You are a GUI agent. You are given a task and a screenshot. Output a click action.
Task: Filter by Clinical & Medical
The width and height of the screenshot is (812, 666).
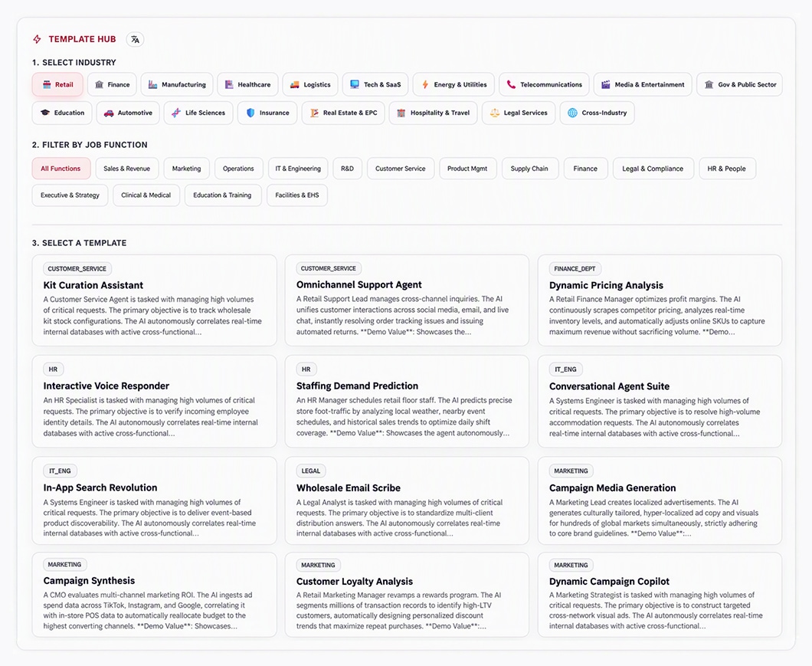146,195
